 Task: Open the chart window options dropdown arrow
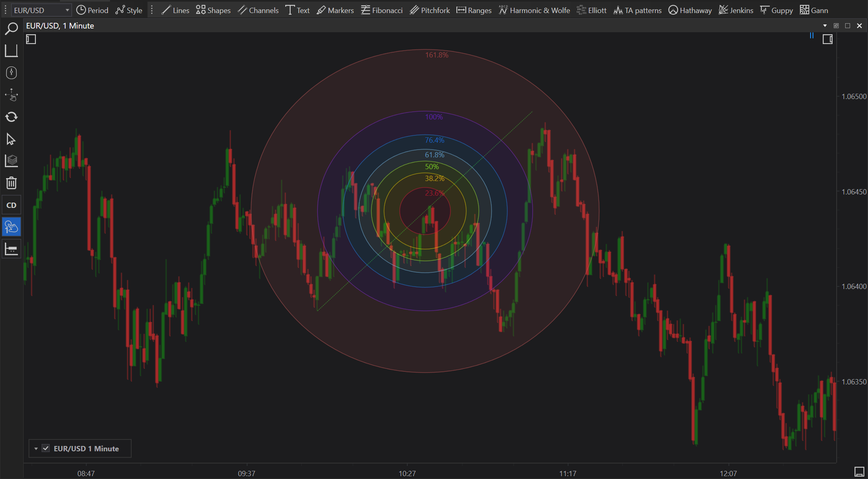pyautogui.click(x=825, y=26)
